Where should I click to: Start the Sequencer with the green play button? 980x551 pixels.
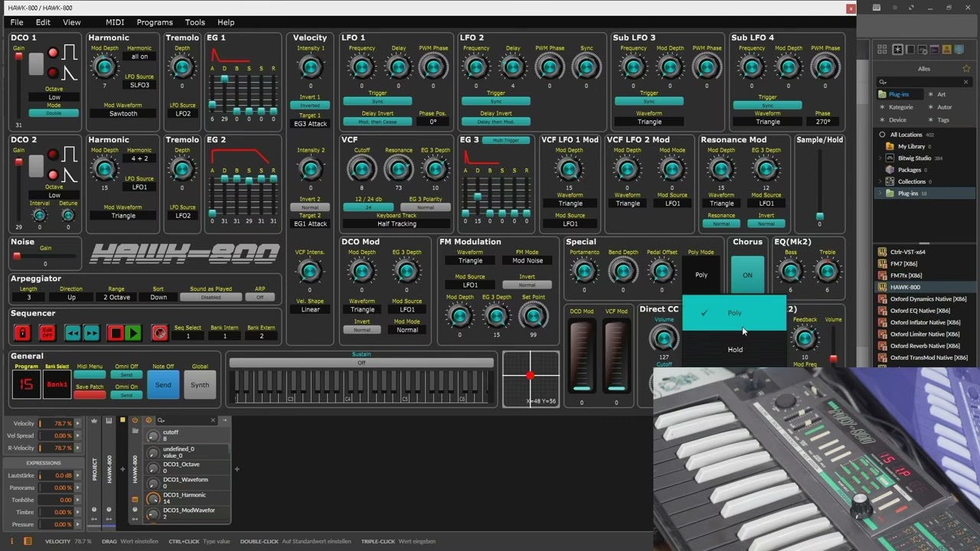point(133,333)
